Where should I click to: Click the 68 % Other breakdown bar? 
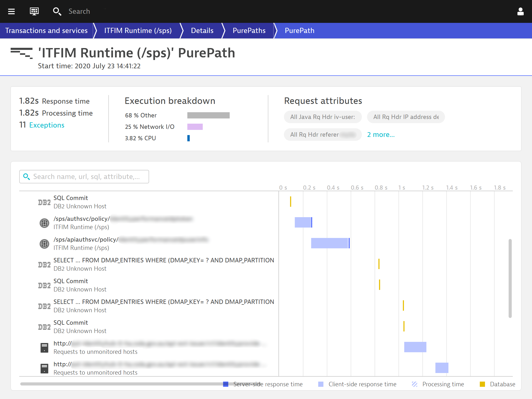click(x=208, y=115)
